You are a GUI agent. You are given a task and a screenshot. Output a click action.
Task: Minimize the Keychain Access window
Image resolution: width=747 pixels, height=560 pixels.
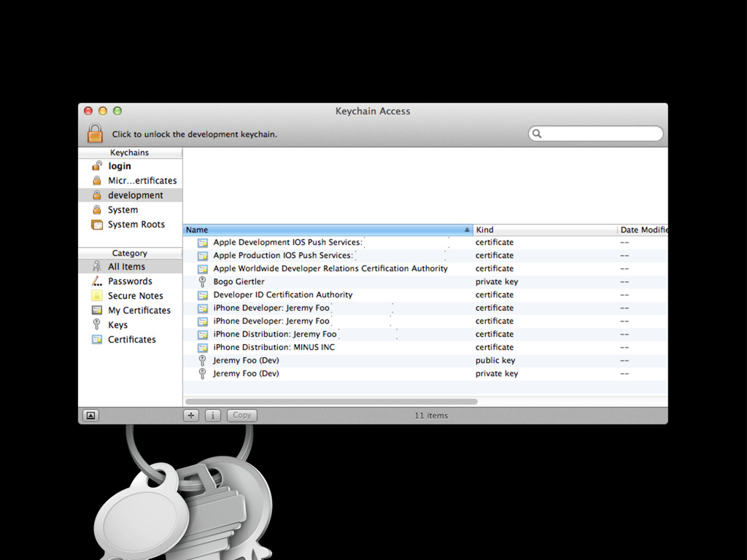[102, 111]
